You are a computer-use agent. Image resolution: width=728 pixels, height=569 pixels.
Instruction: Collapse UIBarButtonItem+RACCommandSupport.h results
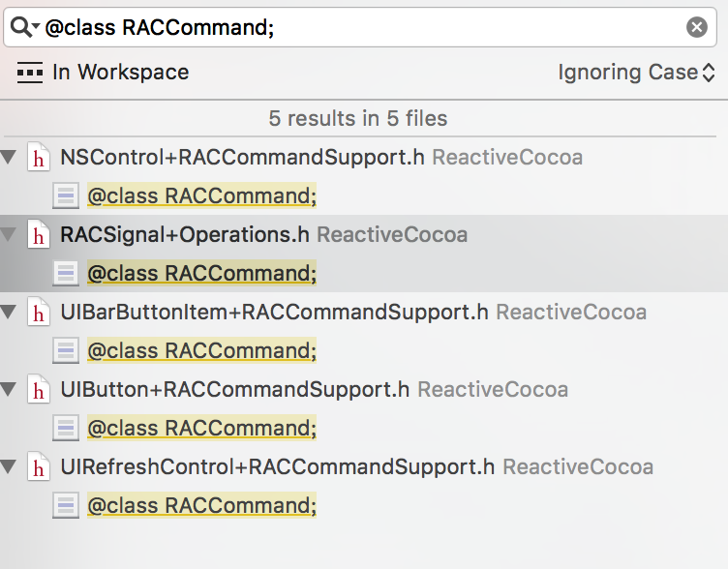pyautogui.click(x=10, y=312)
